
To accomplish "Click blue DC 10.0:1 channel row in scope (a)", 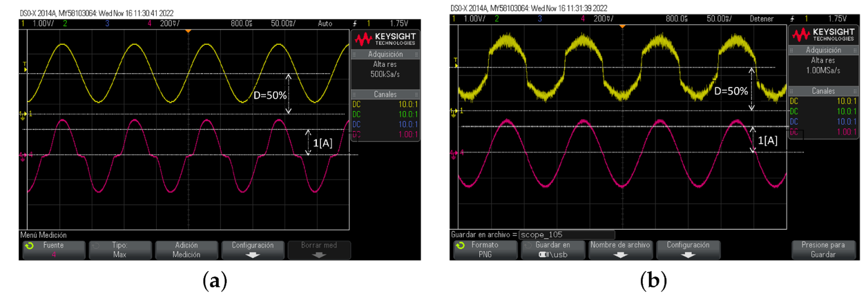I will 385,124.
